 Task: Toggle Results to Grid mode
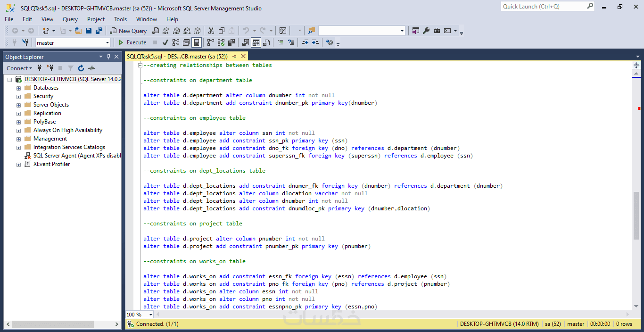coord(256,42)
